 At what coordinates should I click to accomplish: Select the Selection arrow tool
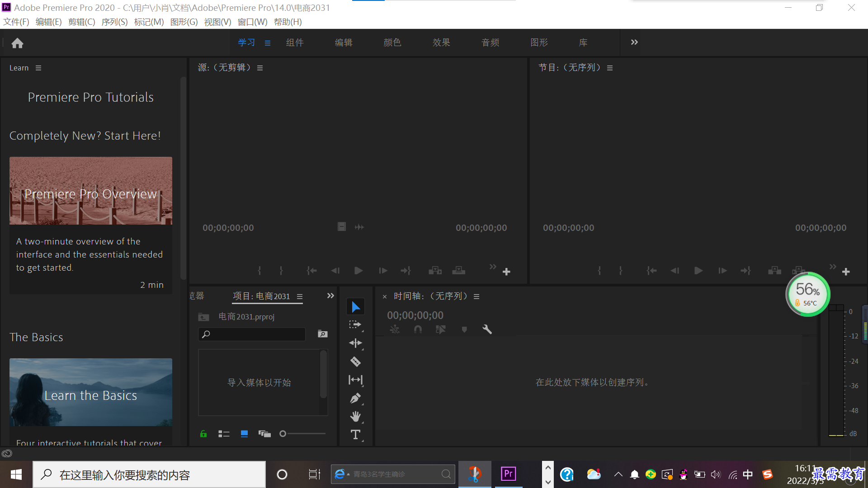click(356, 307)
